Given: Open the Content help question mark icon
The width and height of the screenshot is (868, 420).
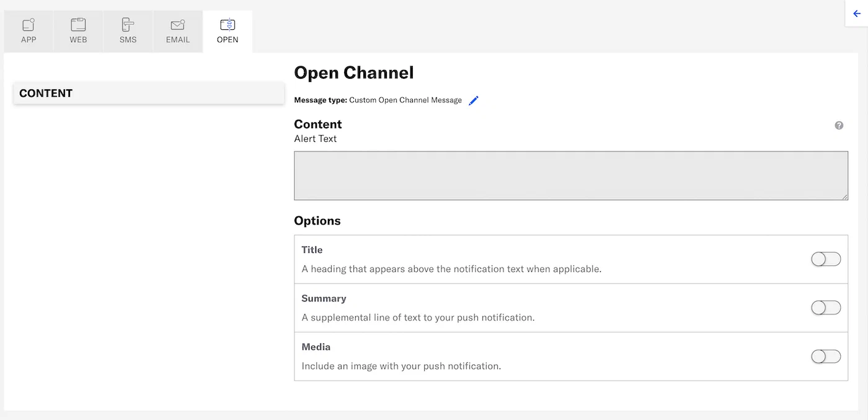Looking at the screenshot, I should pyautogui.click(x=839, y=125).
